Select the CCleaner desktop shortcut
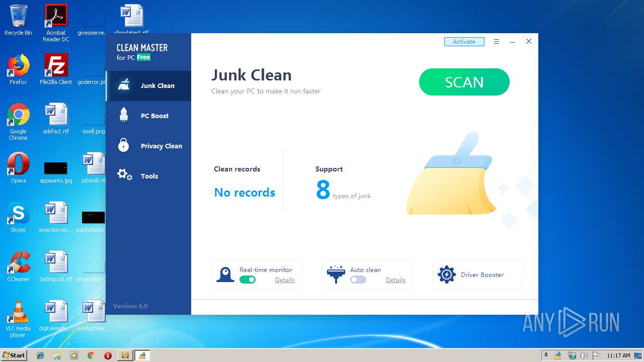Screen dimensions: 644x362 click(x=18, y=266)
